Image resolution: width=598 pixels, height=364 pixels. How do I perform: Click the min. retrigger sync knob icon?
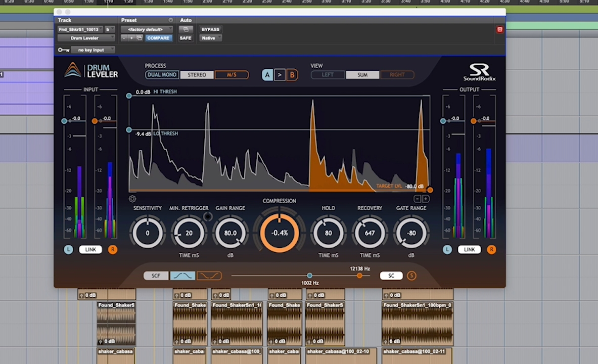coord(207,217)
